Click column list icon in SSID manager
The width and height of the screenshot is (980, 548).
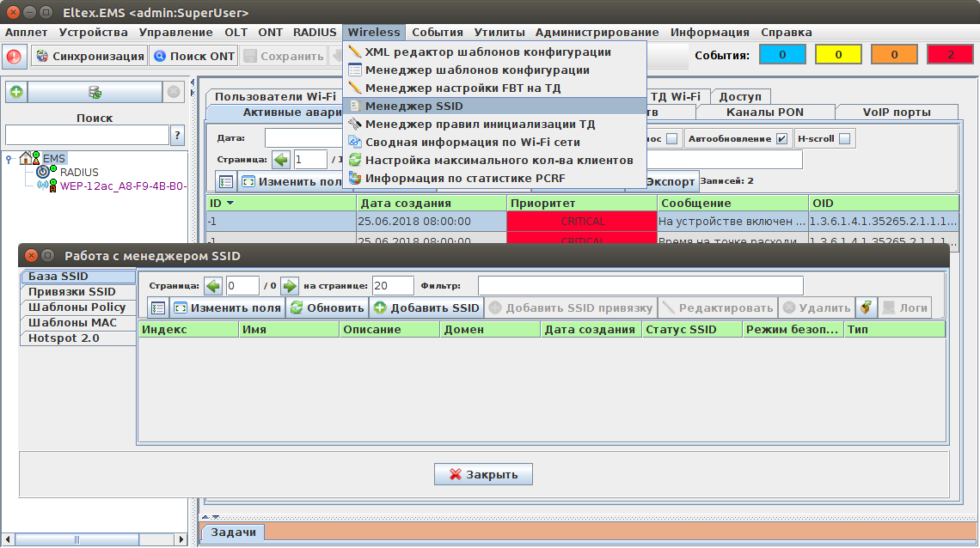[x=158, y=307]
